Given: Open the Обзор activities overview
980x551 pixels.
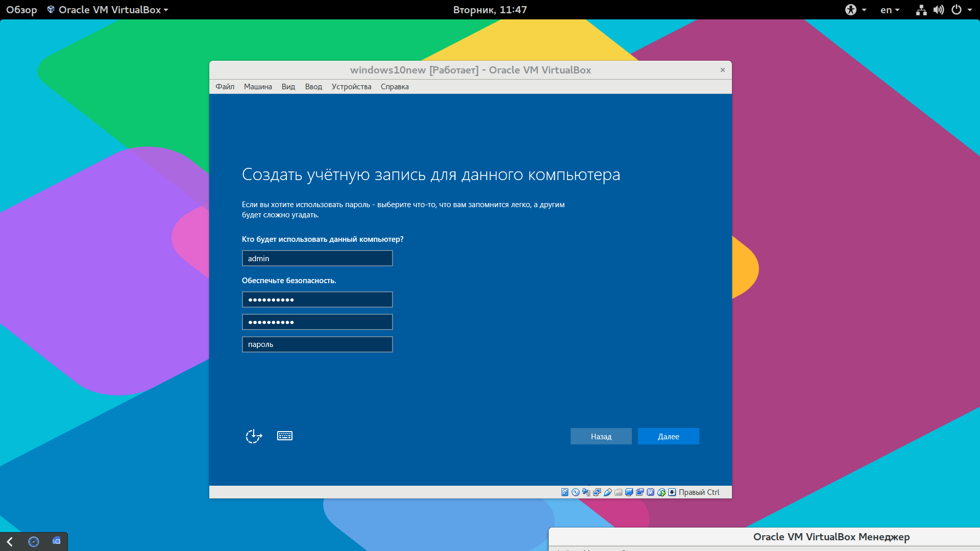Looking at the screenshot, I should click(21, 10).
